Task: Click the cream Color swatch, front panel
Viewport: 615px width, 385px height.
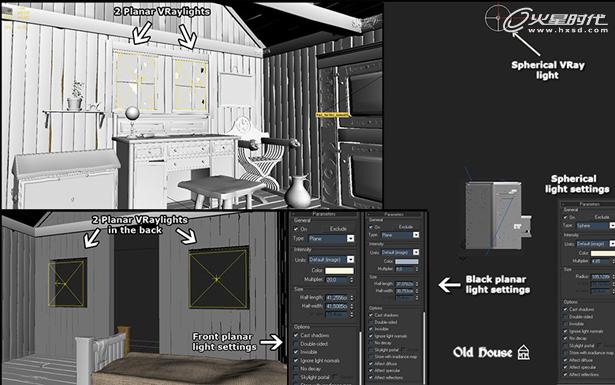Action: coord(339,271)
